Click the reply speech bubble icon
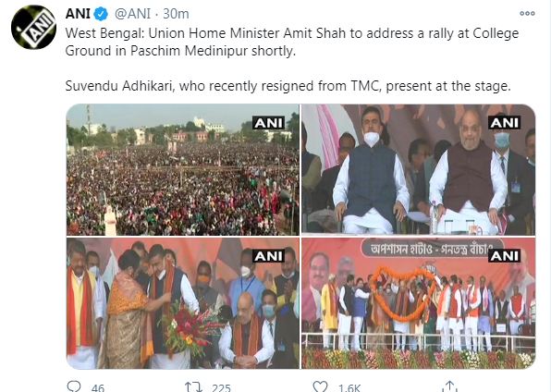 pos(74,386)
